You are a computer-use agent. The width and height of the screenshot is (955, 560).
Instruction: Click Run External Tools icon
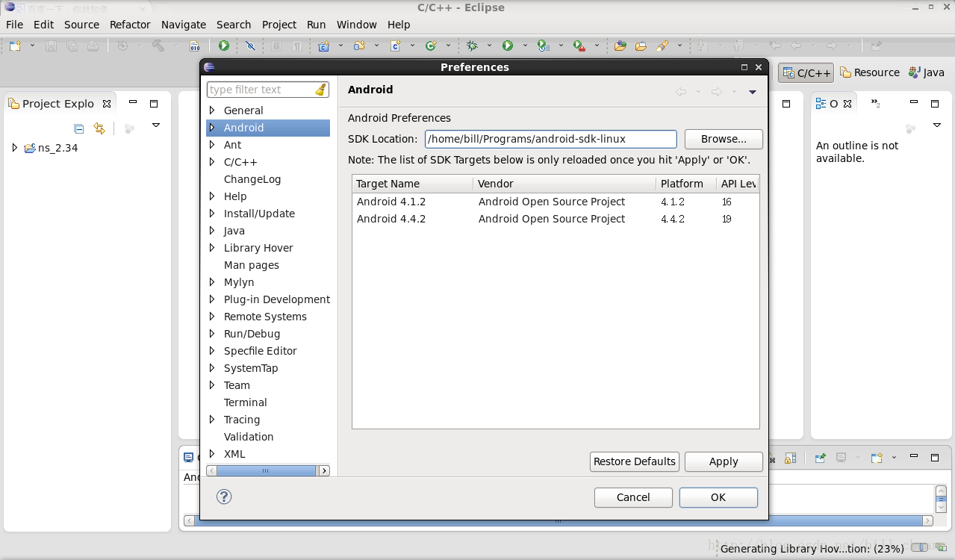[579, 46]
